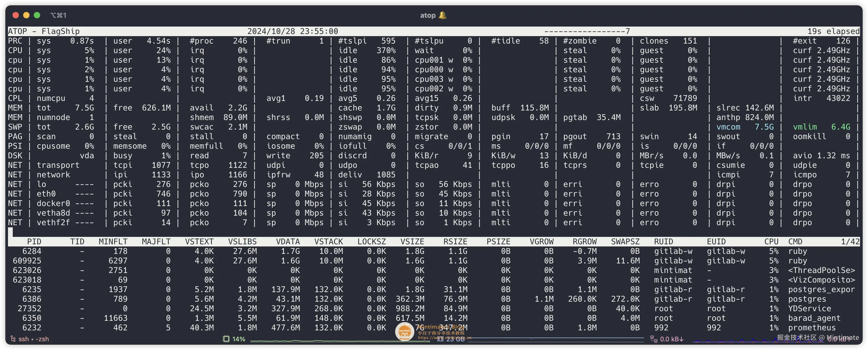The width and height of the screenshot is (868, 350).
Task: Click the bell icon beside the atop title
Action: click(x=443, y=15)
